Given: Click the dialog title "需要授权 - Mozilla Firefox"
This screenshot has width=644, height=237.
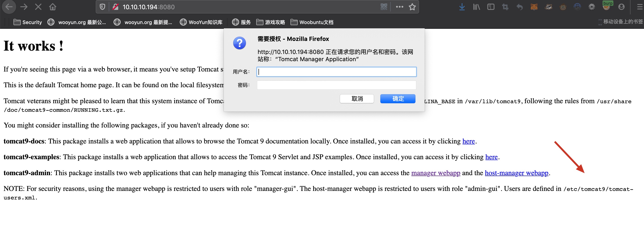Looking at the screenshot, I should (293, 39).
